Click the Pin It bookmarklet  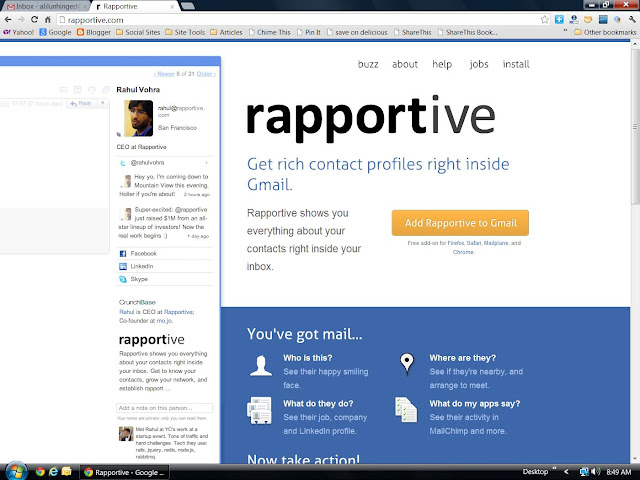(309, 32)
